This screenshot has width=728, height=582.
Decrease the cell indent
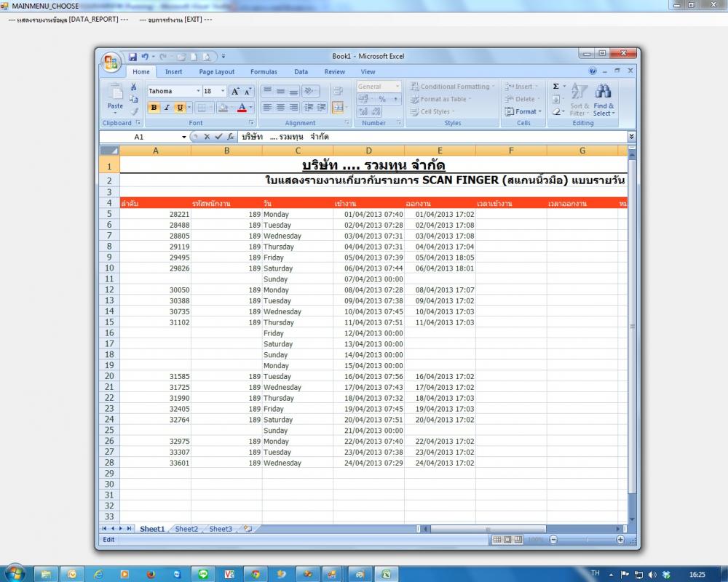pos(308,108)
